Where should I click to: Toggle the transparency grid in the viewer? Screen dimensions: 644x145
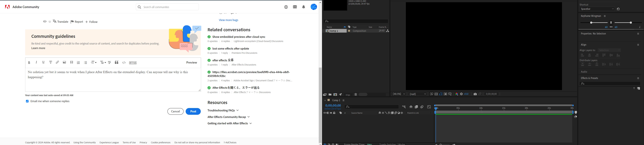tap(436, 94)
